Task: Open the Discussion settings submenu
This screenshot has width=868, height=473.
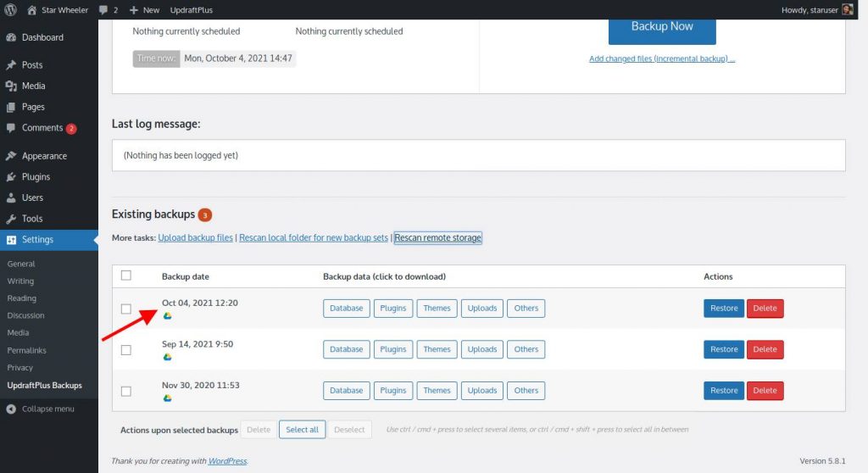Action: [x=25, y=315]
